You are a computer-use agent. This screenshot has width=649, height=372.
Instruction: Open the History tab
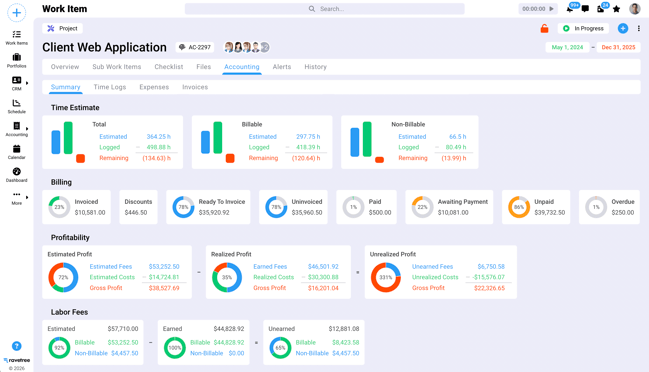coord(315,67)
